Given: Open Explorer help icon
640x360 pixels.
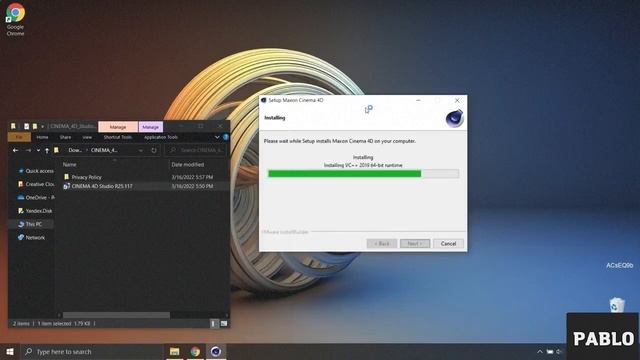Looking at the screenshot, I should tap(226, 137).
